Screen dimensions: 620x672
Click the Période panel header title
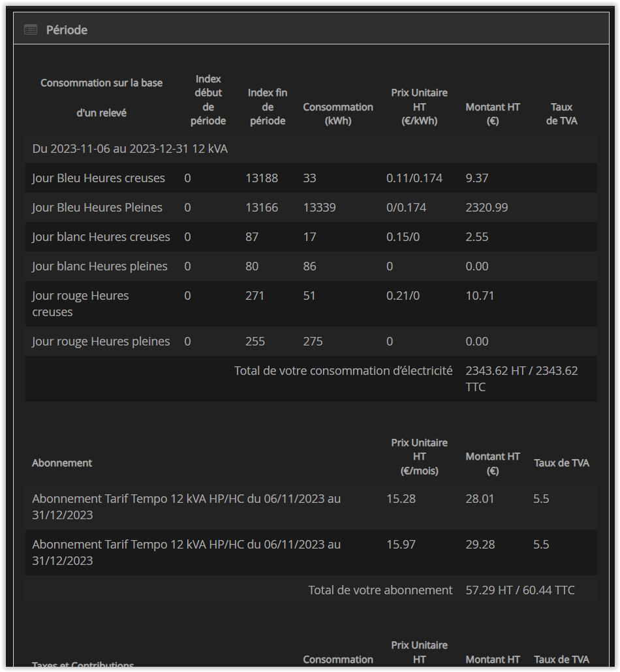[x=67, y=30]
